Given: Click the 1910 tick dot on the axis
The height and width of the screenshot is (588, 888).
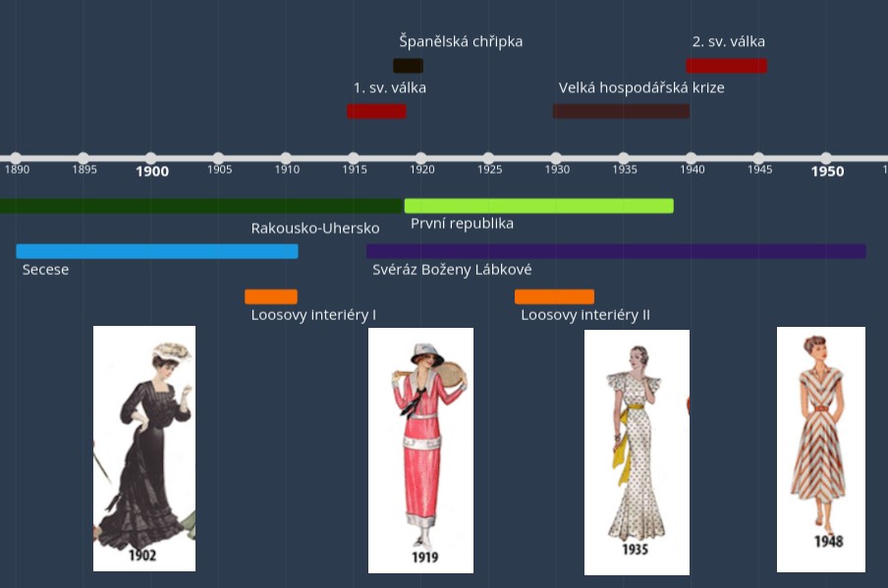Looking at the screenshot, I should point(286,158).
